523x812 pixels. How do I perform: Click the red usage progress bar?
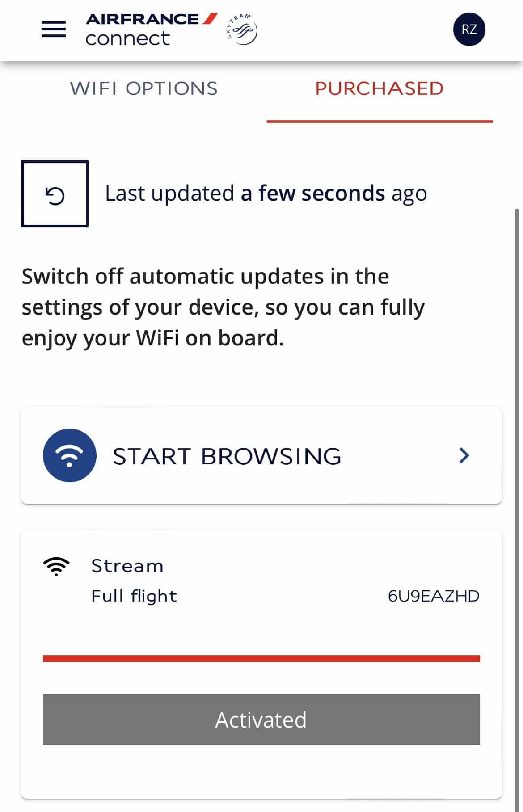[261, 658]
